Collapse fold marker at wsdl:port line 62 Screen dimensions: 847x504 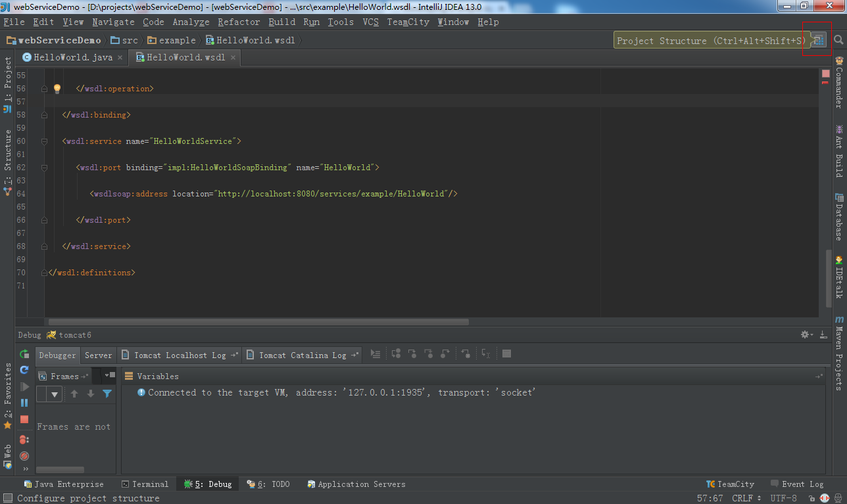pyautogui.click(x=45, y=168)
